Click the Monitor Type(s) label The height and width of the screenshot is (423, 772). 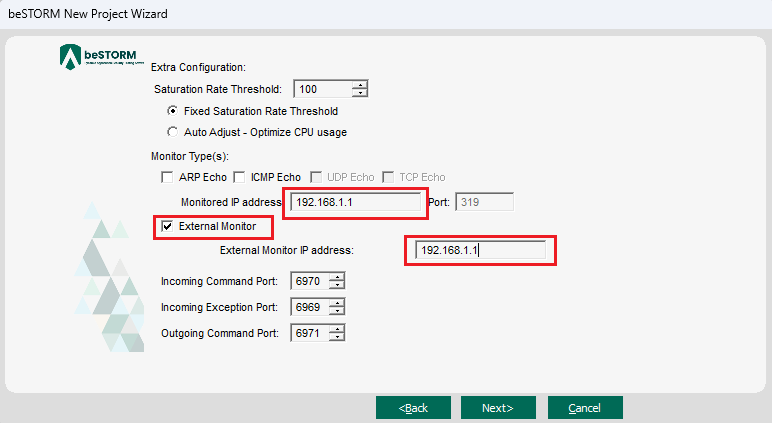190,156
